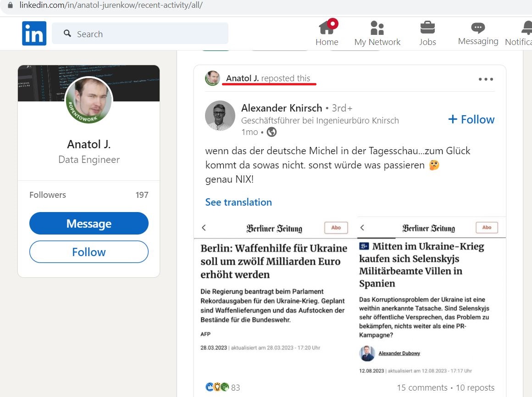
Task: Click the LinkedIn logo icon
Action: pos(34,34)
